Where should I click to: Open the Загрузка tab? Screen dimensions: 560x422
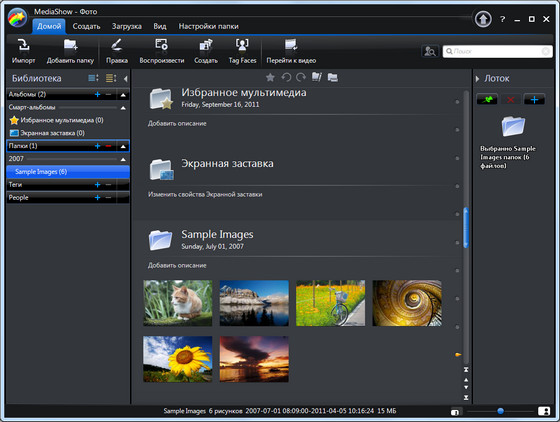pos(127,26)
